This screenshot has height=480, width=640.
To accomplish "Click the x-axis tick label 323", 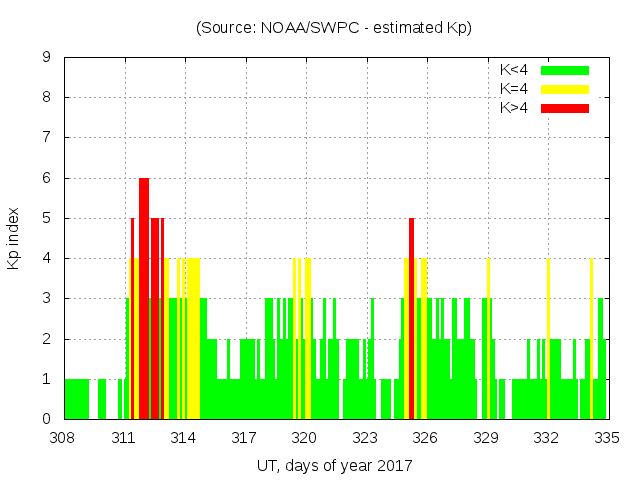I will coord(365,438).
